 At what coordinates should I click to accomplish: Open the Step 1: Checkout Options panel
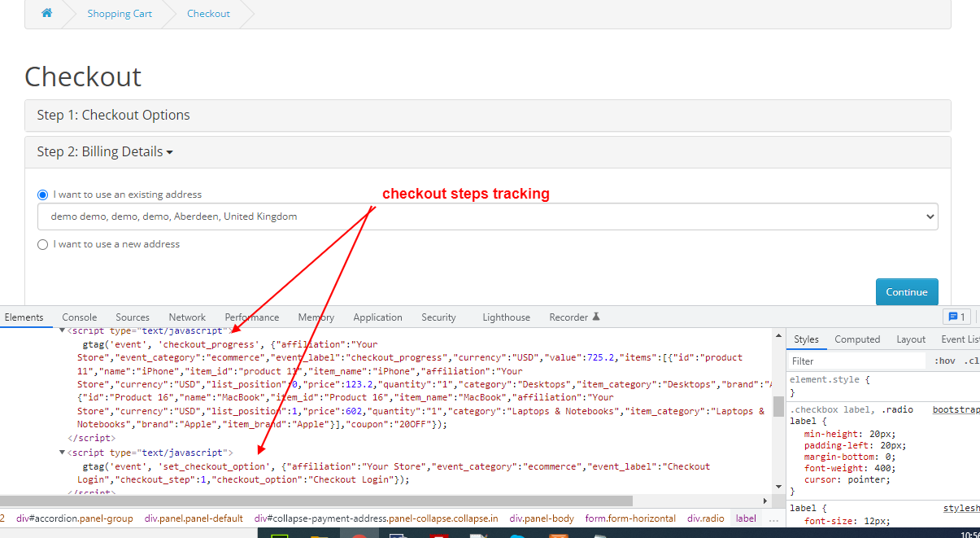click(x=113, y=116)
